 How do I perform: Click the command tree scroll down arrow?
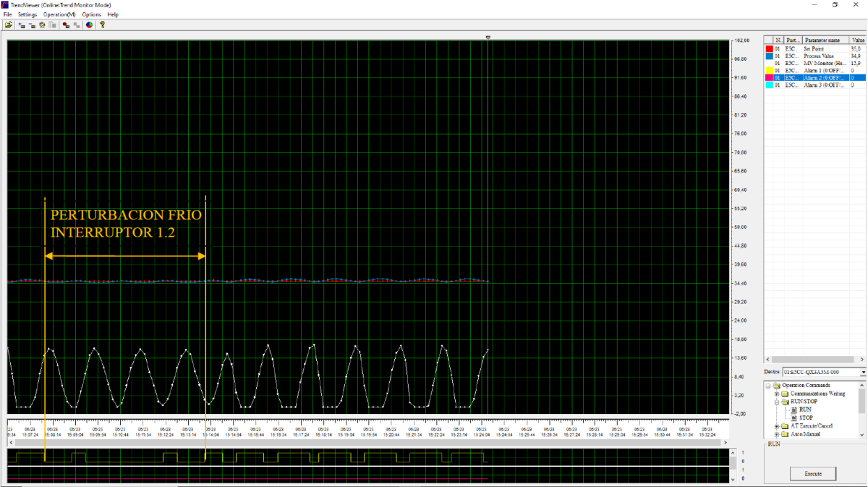[x=862, y=435]
